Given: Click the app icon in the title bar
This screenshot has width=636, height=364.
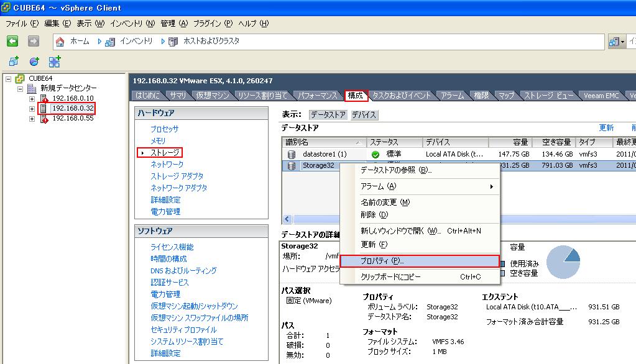Looking at the screenshot, I should tap(6, 7).
